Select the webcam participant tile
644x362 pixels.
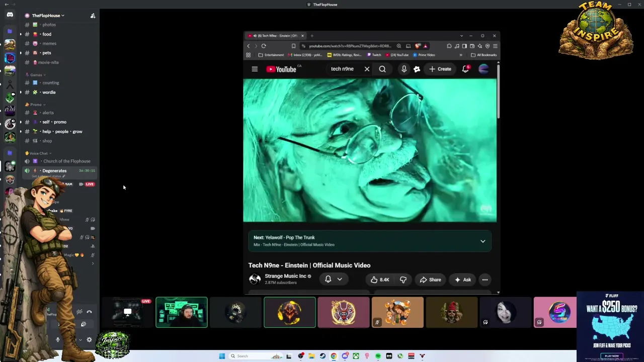click(x=182, y=312)
